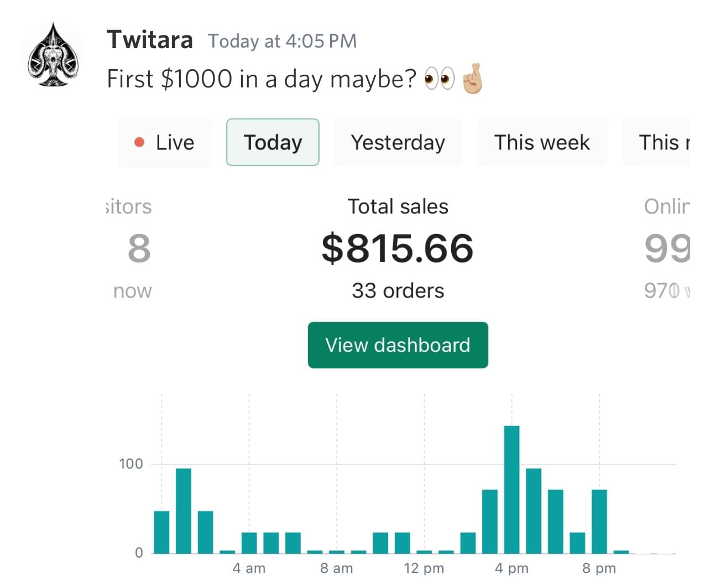
Task: Click the 12 pm axis label
Action: [x=424, y=568]
